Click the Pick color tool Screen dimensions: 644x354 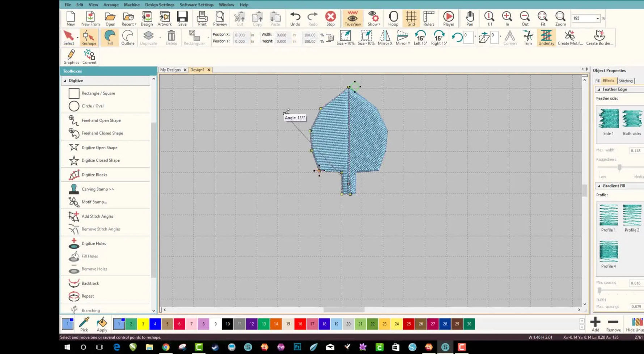pos(84,324)
